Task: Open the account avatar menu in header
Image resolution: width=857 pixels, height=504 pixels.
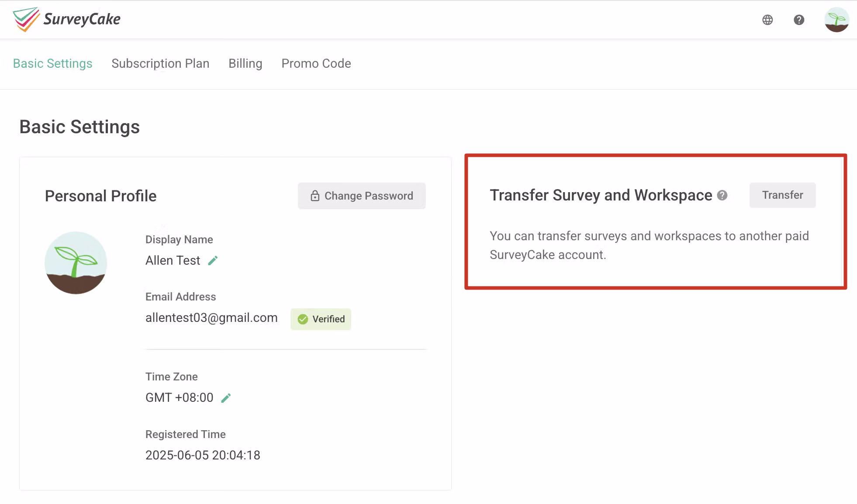Action: pos(836,20)
